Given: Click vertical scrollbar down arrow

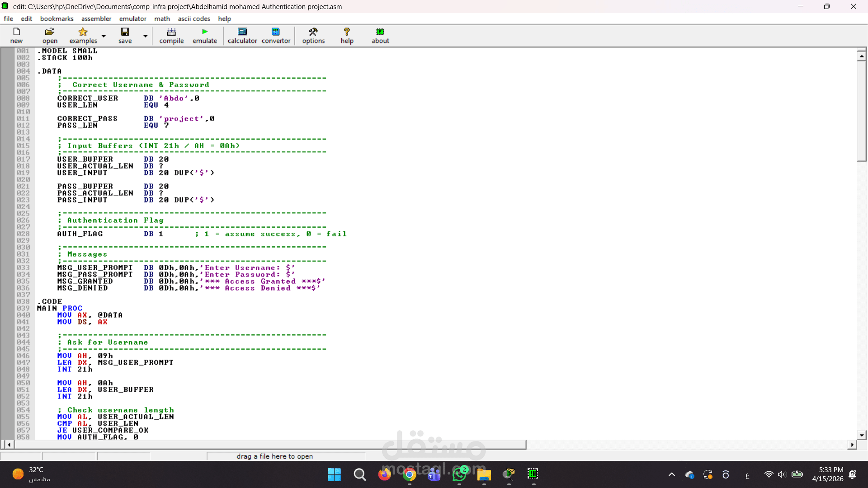Looking at the screenshot, I should (x=862, y=435).
